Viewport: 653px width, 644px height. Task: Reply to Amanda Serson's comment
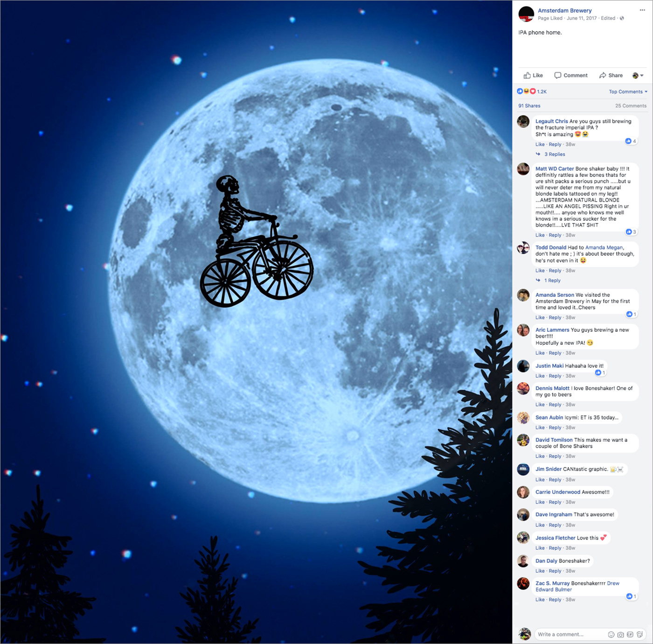[x=555, y=318]
